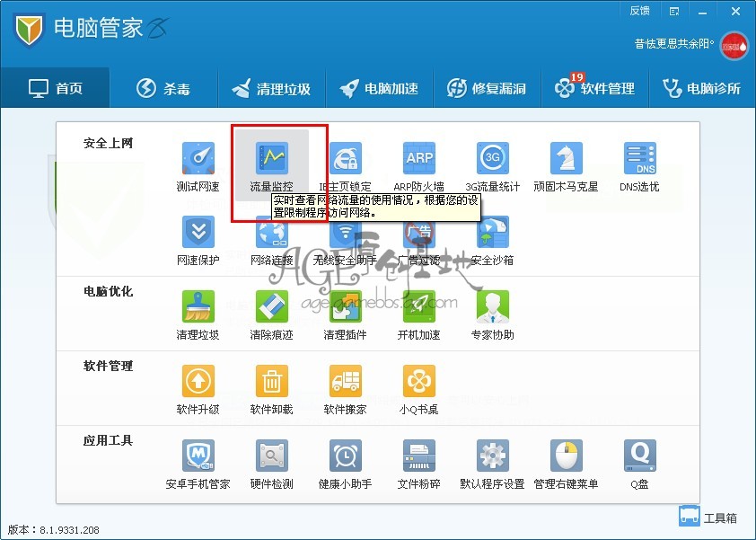Open the 修复漏洞 tab

487,88
